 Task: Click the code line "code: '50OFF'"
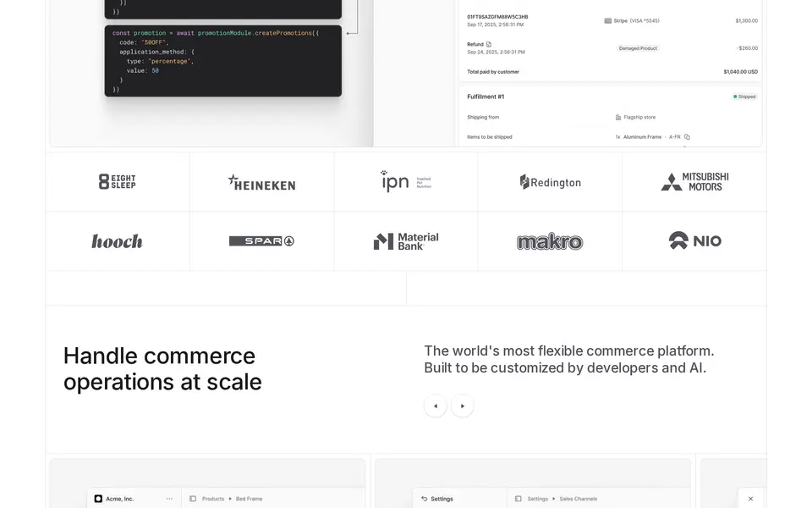144,42
